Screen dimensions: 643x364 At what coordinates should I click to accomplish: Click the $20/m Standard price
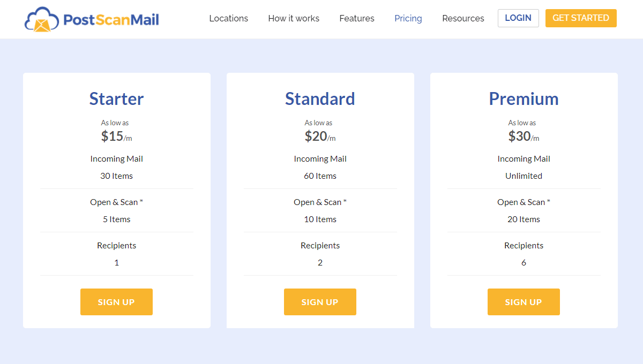point(320,136)
